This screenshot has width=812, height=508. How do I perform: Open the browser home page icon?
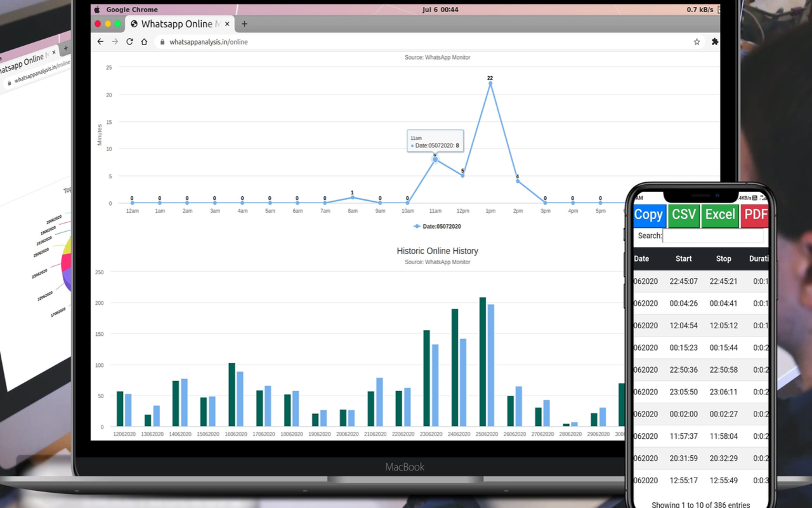point(144,42)
